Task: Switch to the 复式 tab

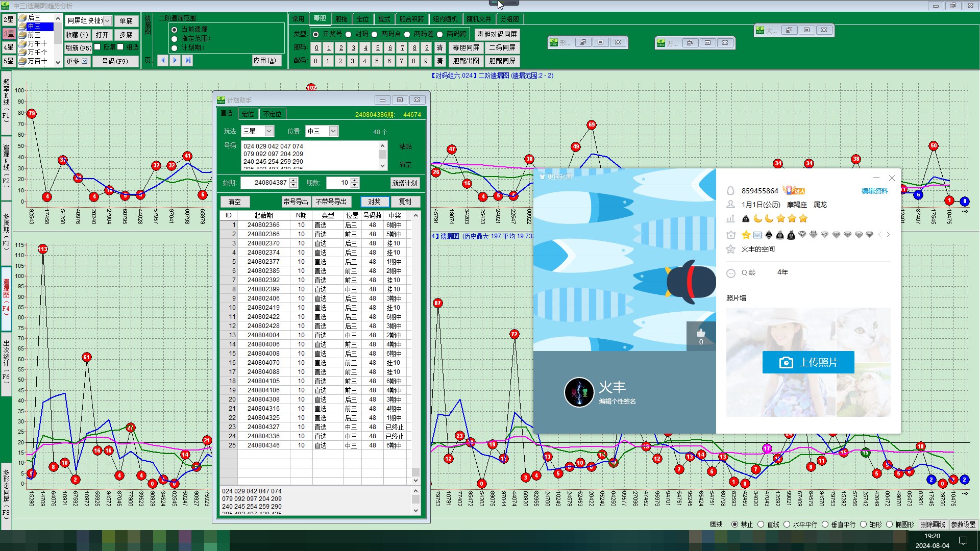Action: click(384, 19)
